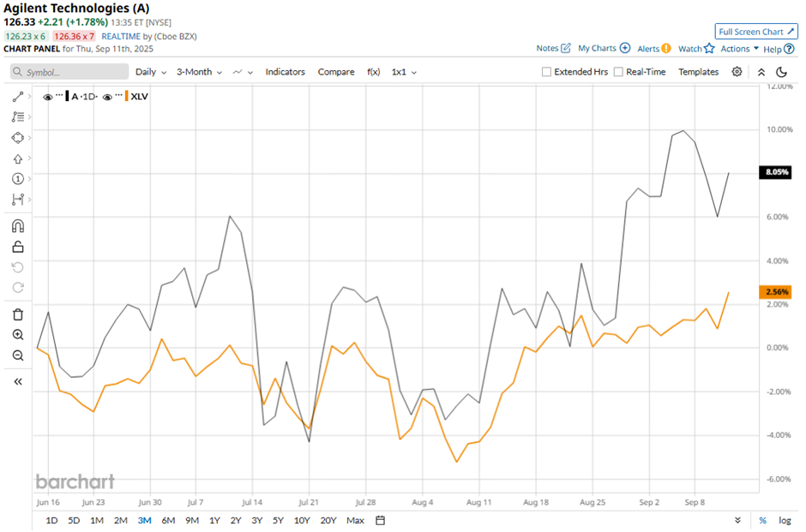Image resolution: width=806 pixels, height=532 pixels.
Task: Toggle visibility of the A 1D series
Action: [x=48, y=97]
